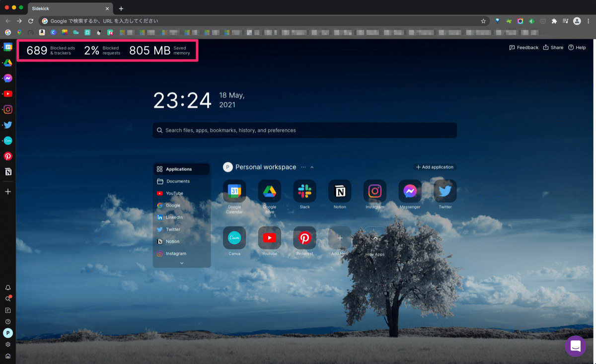
Task: Add a new app with sidebar plus
Action: pos(8,191)
